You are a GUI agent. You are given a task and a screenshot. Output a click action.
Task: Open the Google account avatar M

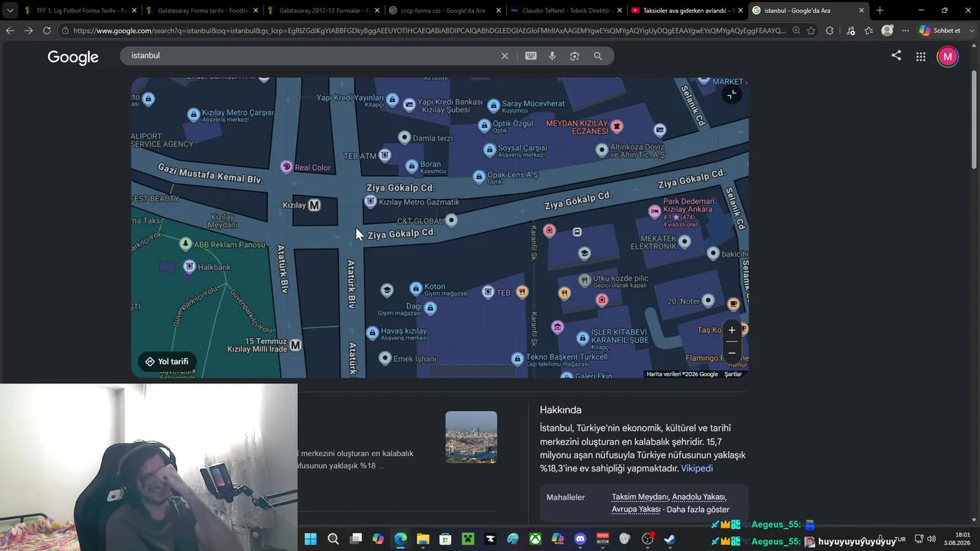tap(948, 57)
